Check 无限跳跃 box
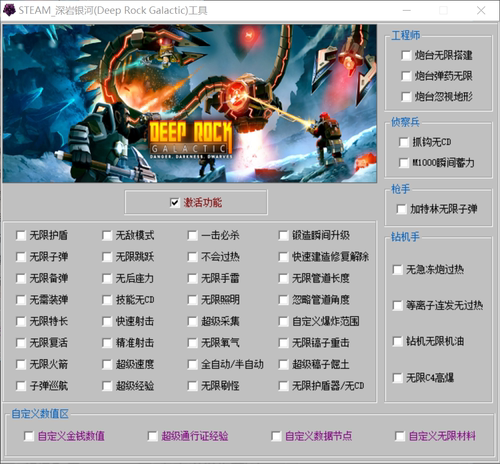The width and height of the screenshot is (500, 464). coord(107,257)
